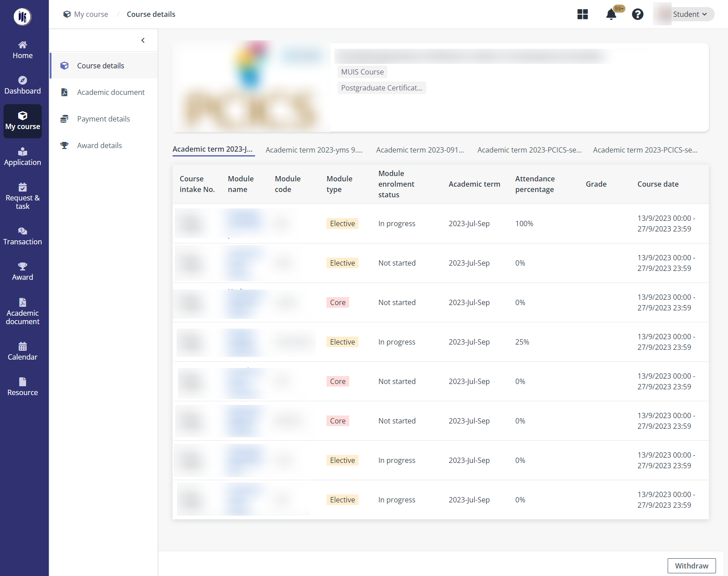Click the Module name column header
Screen dimensions: 728x576
click(241, 184)
